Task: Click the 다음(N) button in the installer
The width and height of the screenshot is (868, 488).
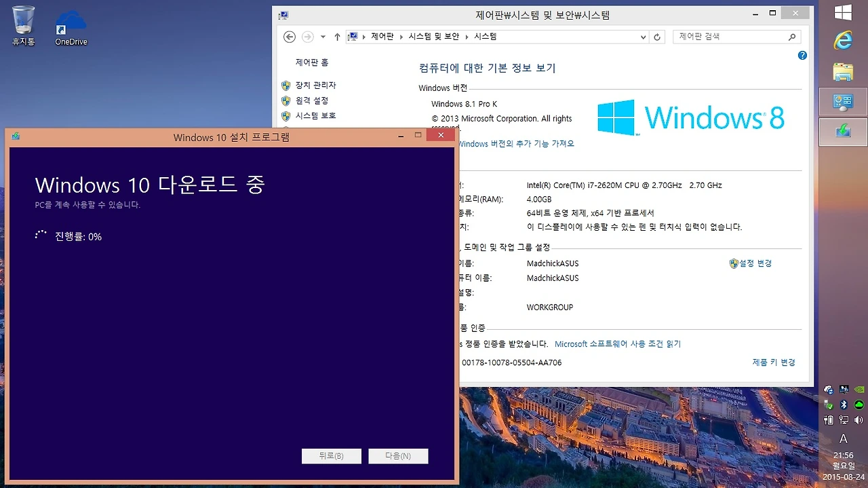Action: [x=398, y=455]
